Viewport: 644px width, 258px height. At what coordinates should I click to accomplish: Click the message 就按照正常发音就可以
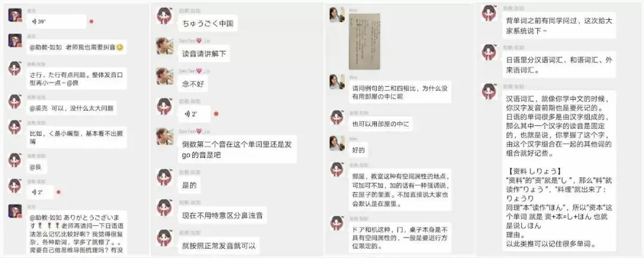pyautogui.click(x=219, y=246)
